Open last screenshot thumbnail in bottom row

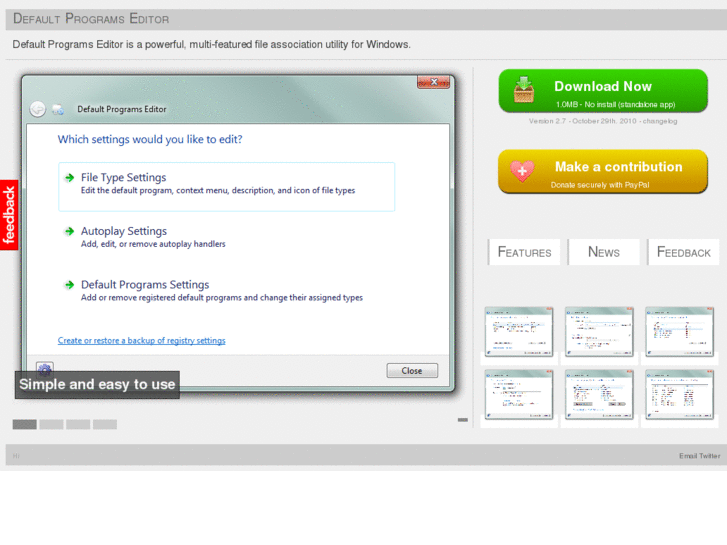[679, 395]
